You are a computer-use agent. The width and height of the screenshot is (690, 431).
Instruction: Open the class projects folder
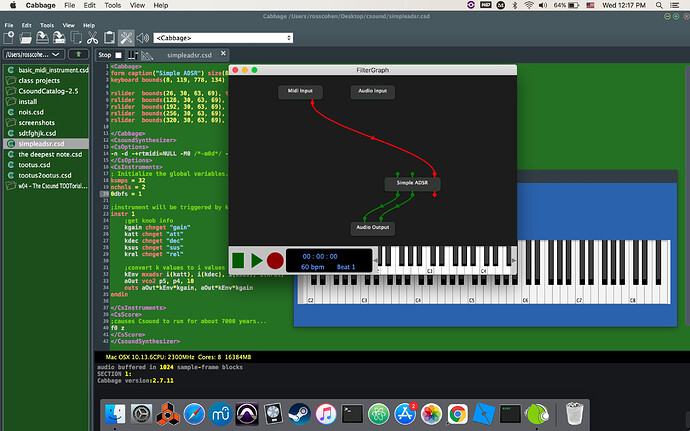[46, 81]
